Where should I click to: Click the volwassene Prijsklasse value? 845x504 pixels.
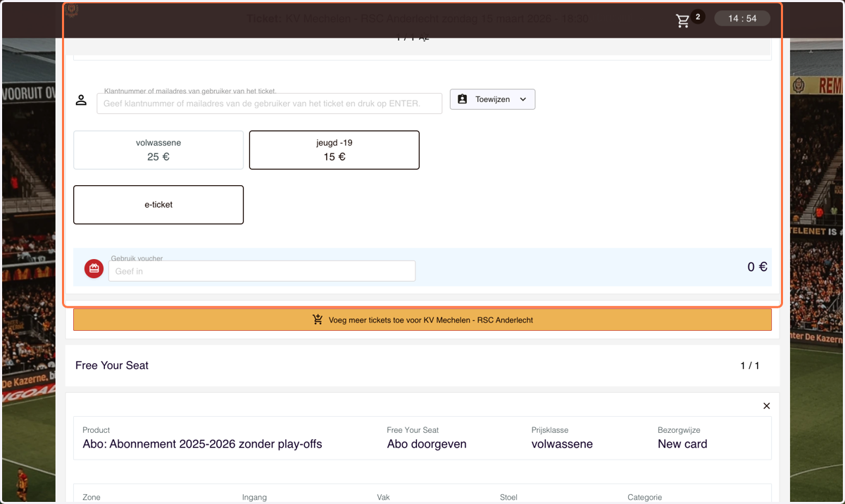[x=562, y=444]
